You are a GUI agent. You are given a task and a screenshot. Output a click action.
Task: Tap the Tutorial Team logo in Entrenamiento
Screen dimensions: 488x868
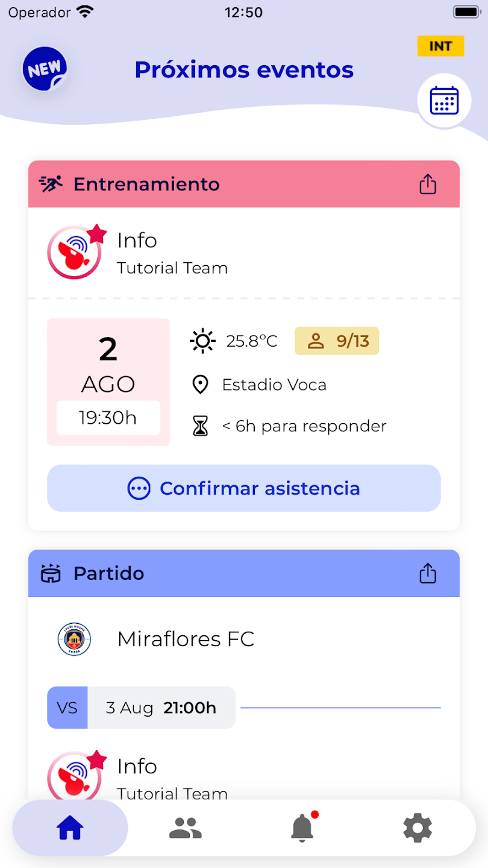point(75,252)
